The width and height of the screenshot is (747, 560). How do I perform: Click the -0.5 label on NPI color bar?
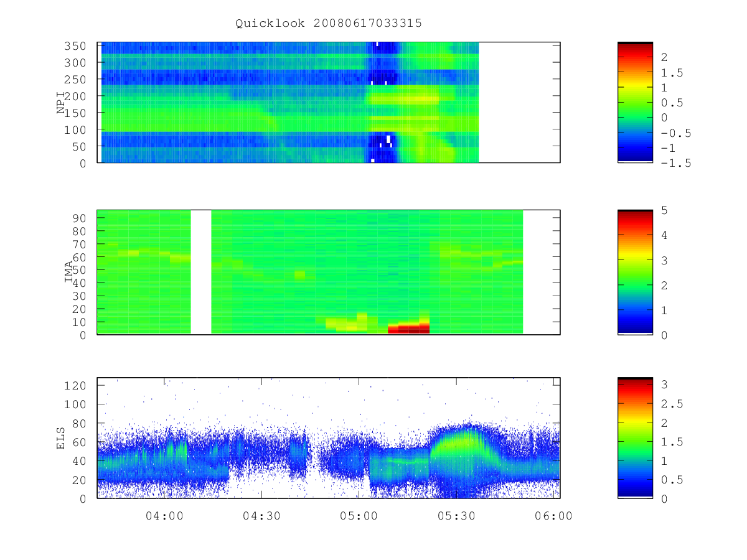pyautogui.click(x=675, y=133)
